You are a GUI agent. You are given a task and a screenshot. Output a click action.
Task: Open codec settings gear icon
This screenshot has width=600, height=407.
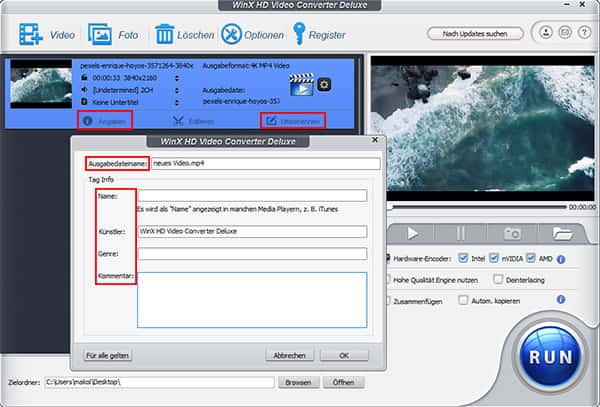point(324,85)
